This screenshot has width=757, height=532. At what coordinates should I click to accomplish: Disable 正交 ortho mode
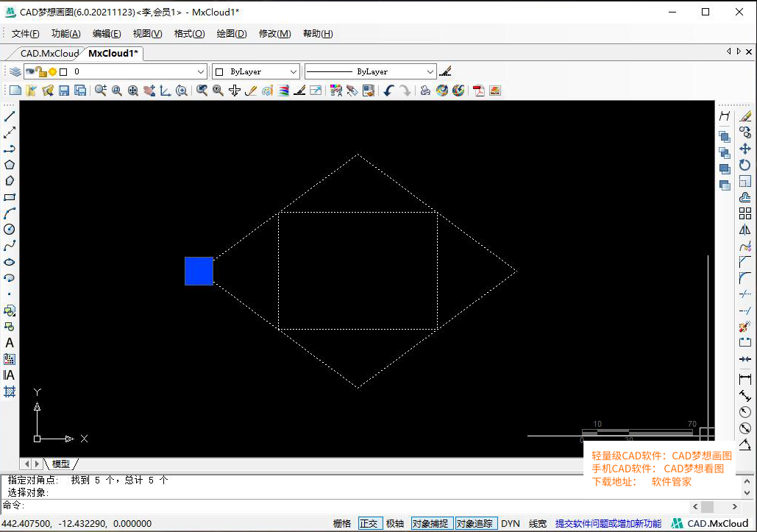[370, 523]
